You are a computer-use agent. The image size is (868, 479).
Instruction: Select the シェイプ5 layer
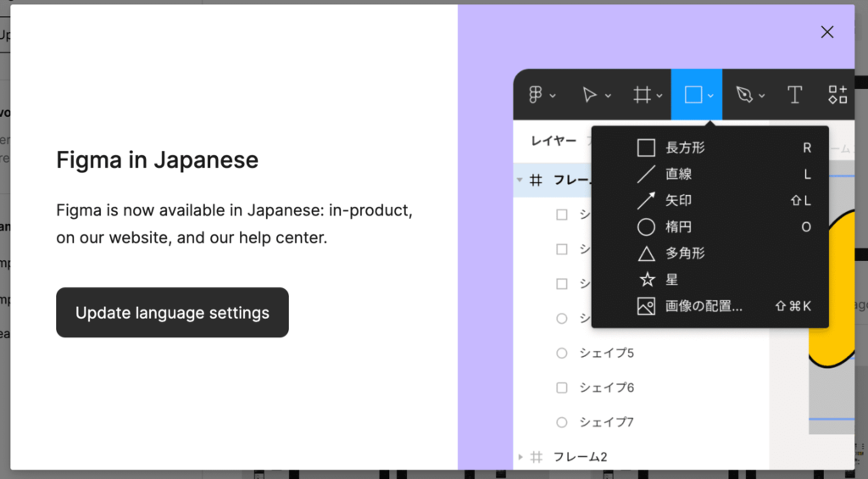[606, 353]
